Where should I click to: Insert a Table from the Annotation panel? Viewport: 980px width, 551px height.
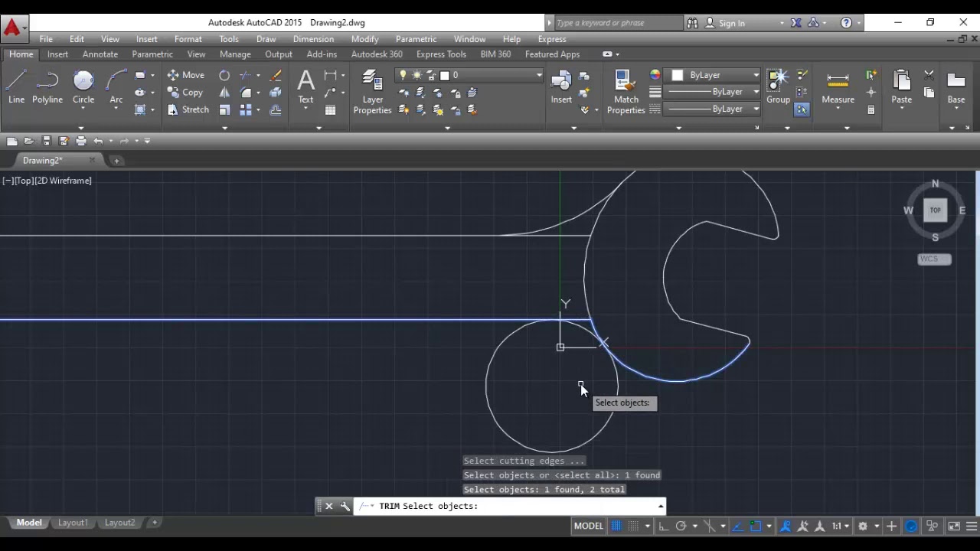point(330,110)
